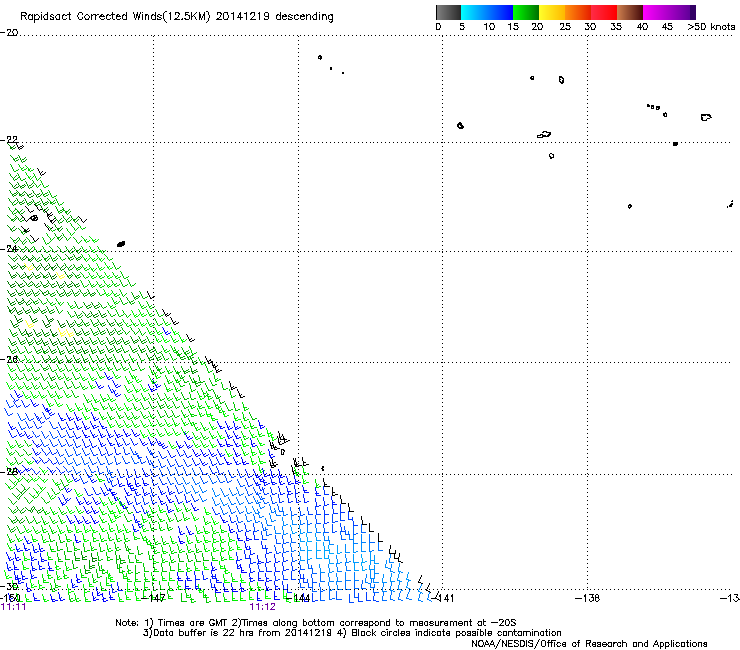Click the '-20' latitude label
The height and width of the screenshot is (650, 740).
pos(9,32)
